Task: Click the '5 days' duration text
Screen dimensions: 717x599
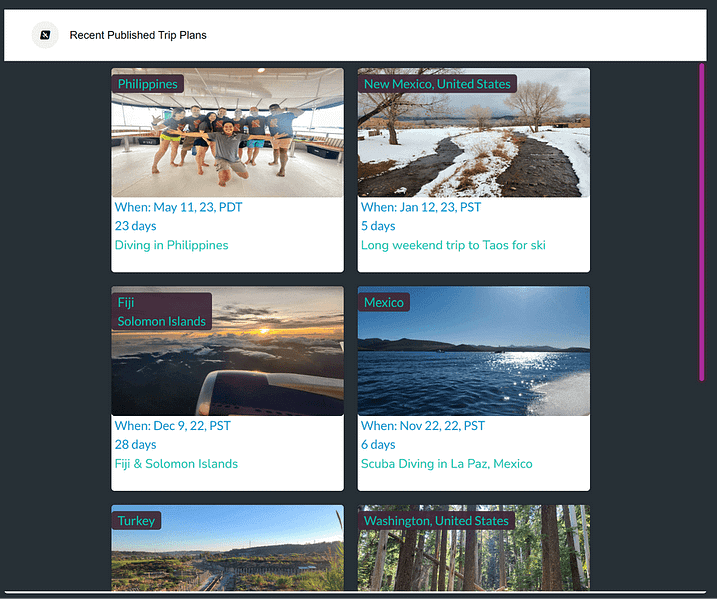Action: coord(378,226)
